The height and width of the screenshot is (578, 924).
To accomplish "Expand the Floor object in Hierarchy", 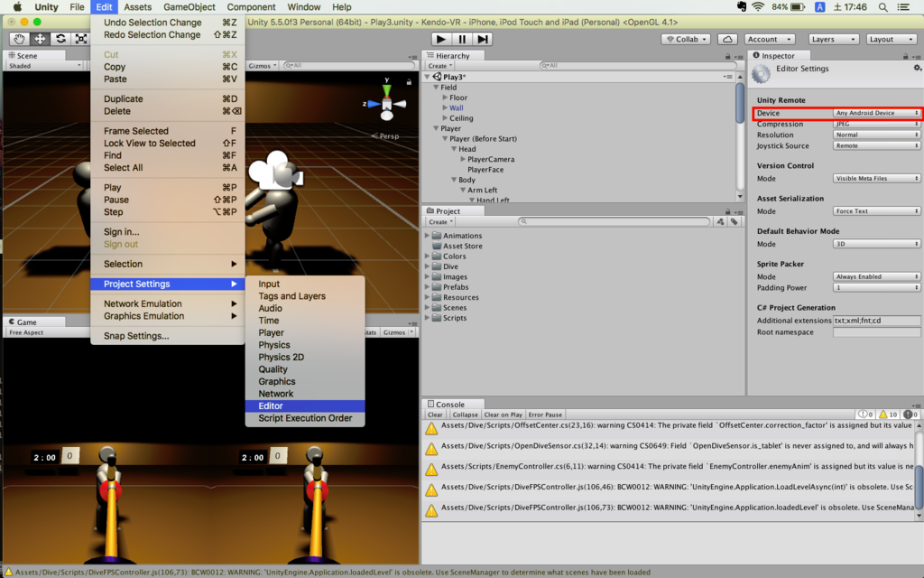I will (445, 98).
